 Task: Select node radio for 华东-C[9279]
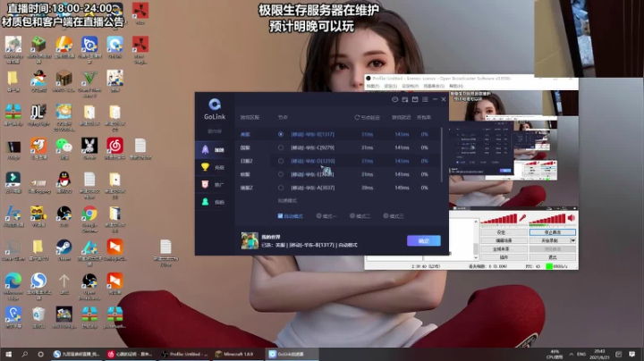[x=281, y=147]
